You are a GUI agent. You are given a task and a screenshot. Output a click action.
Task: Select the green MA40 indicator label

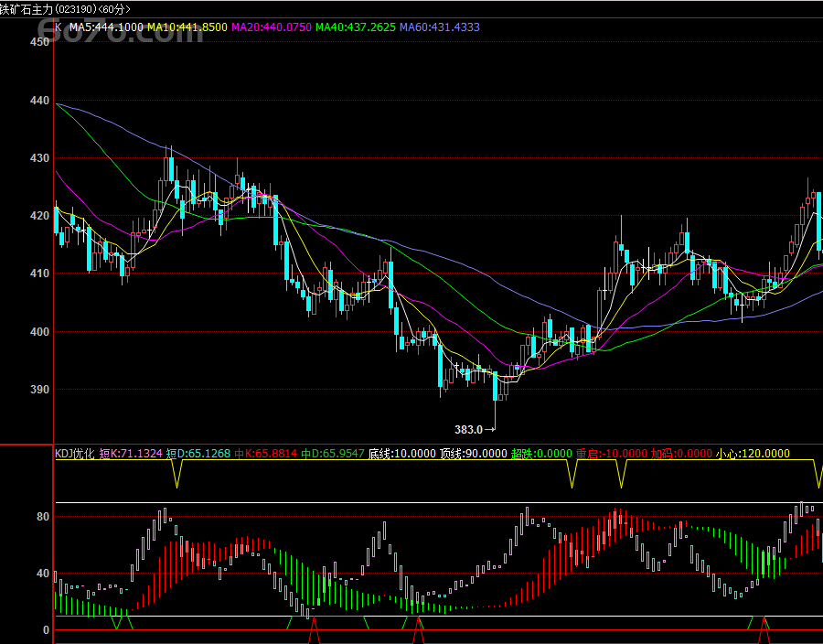357,27
